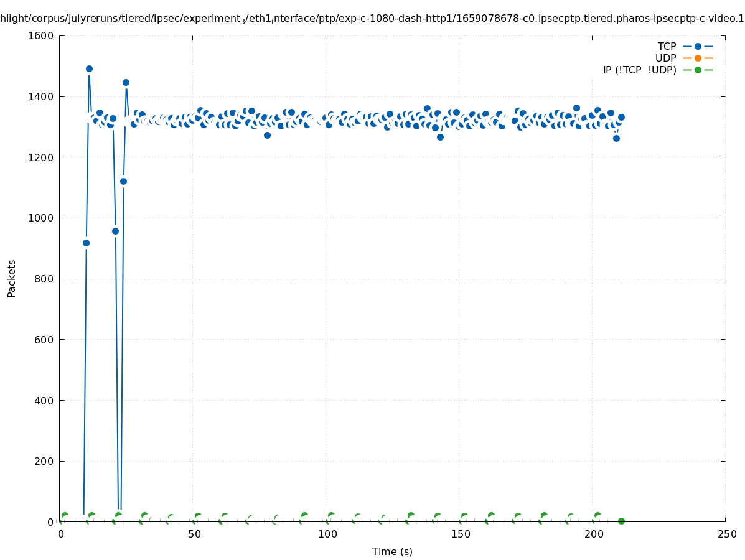Viewport: 745px width, 560px height.
Task: Click the blue TCP legend marker
Action: tap(698, 46)
